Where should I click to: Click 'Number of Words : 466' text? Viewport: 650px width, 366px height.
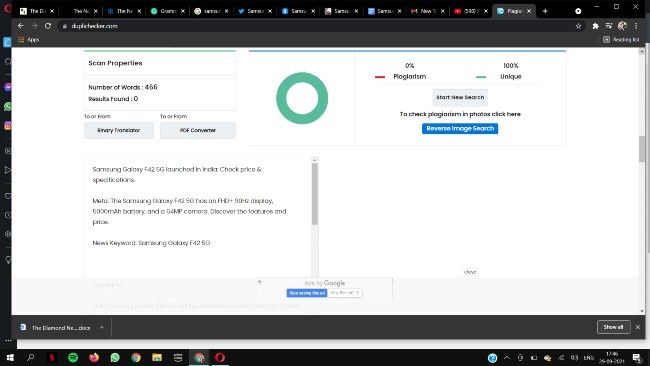(x=123, y=87)
